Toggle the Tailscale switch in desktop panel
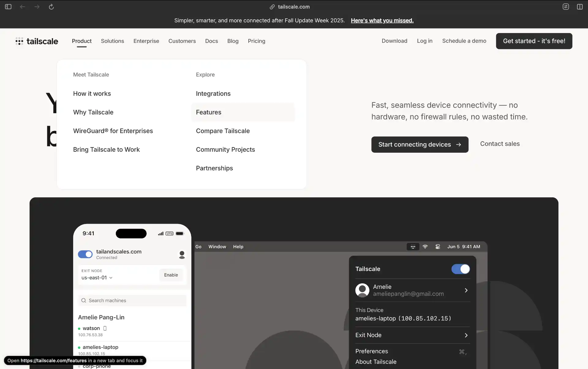Viewport: 588px width, 369px height. pos(460,269)
